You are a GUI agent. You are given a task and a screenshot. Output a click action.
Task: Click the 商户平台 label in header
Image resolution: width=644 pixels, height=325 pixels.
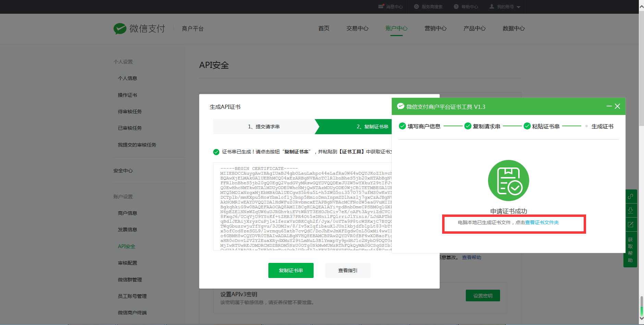[x=193, y=28]
